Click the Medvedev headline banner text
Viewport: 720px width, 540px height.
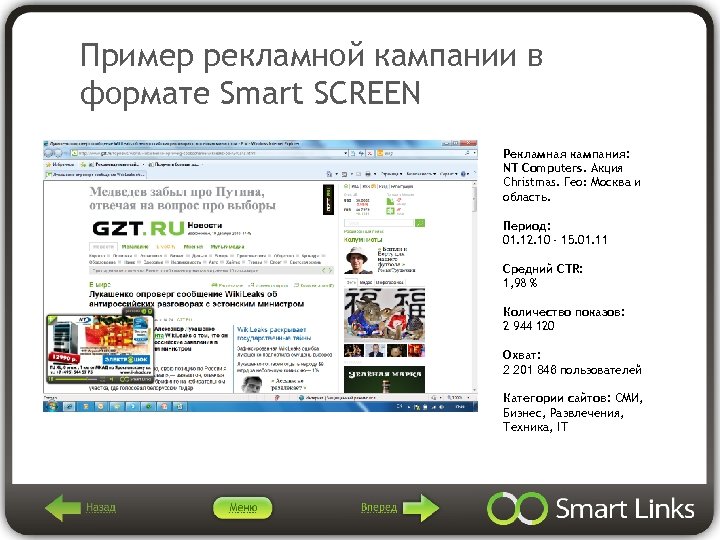[x=182, y=198]
